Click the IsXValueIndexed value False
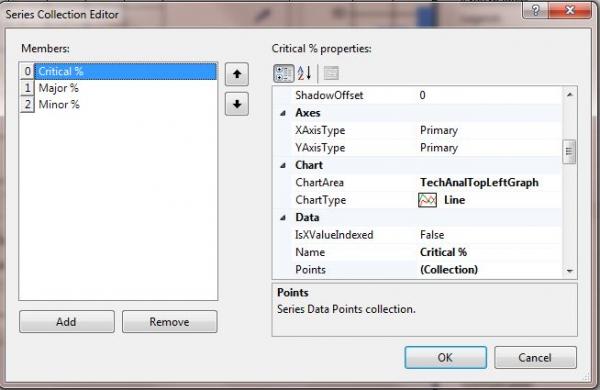 [x=432, y=235]
